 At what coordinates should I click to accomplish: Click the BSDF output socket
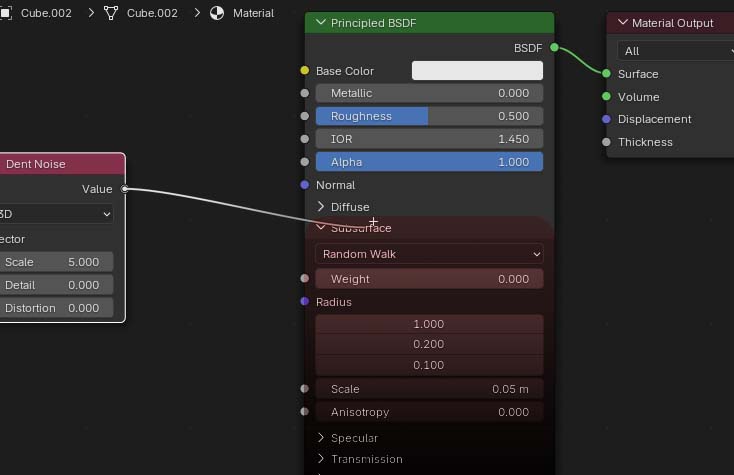coord(554,47)
